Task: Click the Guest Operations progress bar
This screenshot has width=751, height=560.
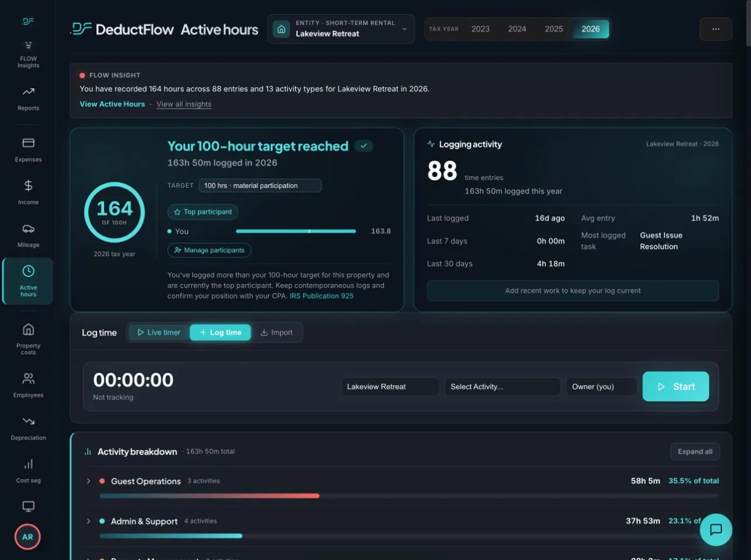Action: click(x=409, y=496)
